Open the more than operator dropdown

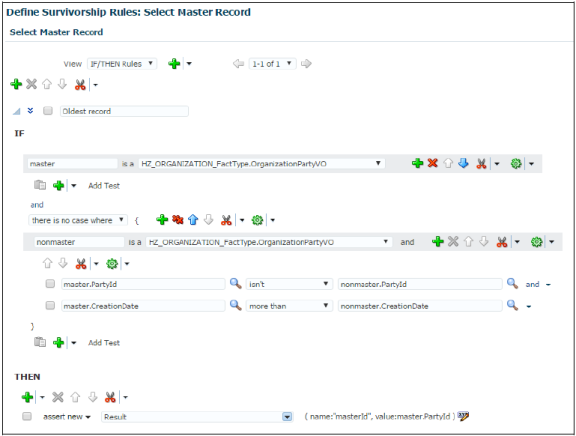click(x=289, y=306)
